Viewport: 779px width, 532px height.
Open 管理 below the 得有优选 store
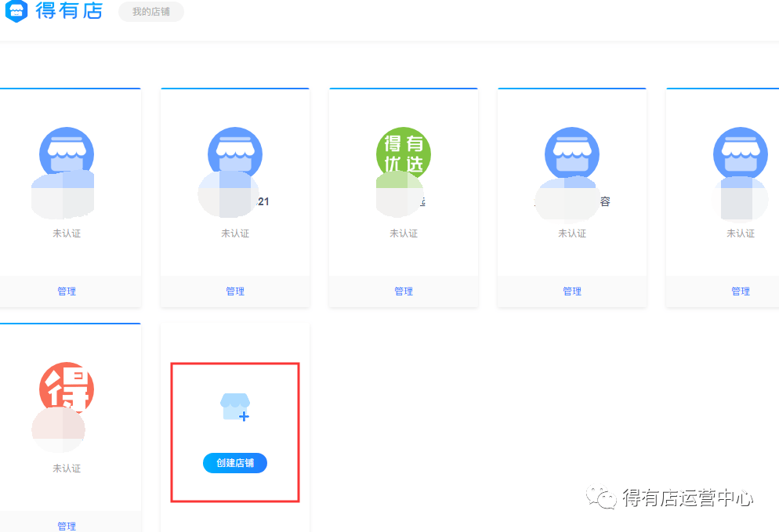[x=404, y=291]
